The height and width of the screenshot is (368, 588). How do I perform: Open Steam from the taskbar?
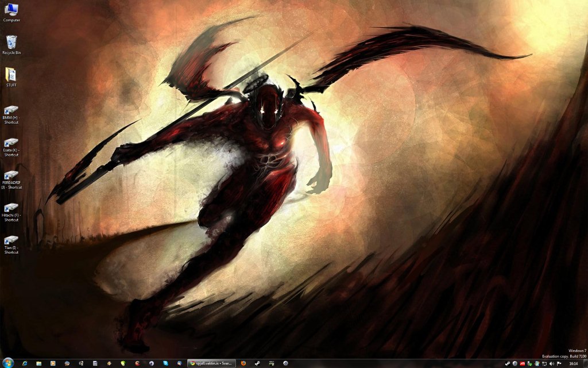pos(257,363)
